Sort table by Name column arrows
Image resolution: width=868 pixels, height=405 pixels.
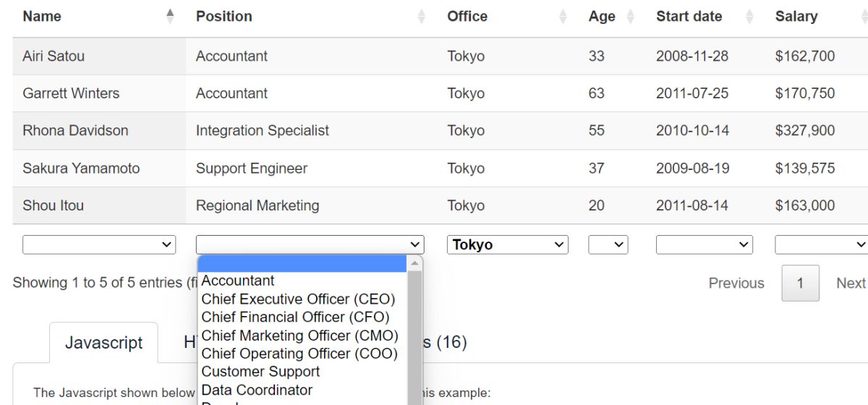[x=170, y=17]
